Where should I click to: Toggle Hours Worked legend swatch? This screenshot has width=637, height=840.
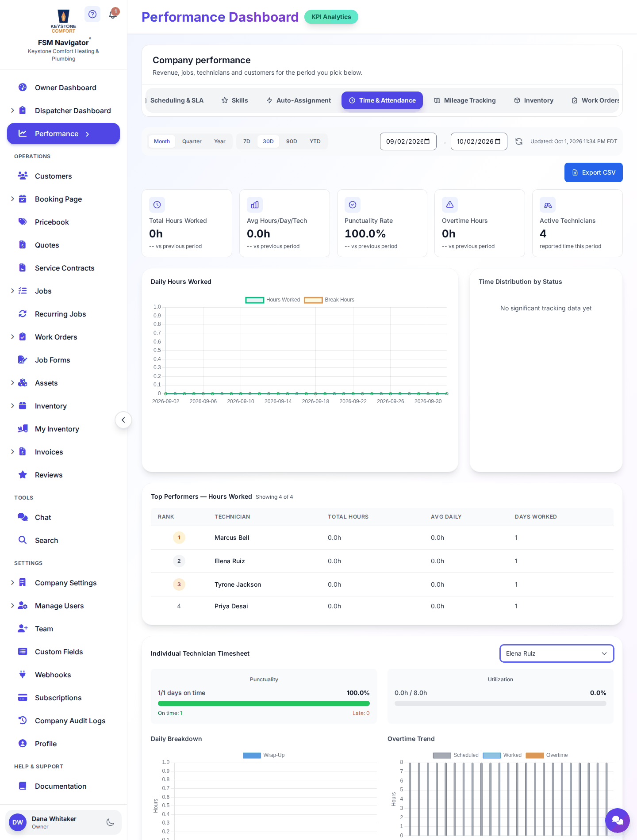click(255, 300)
